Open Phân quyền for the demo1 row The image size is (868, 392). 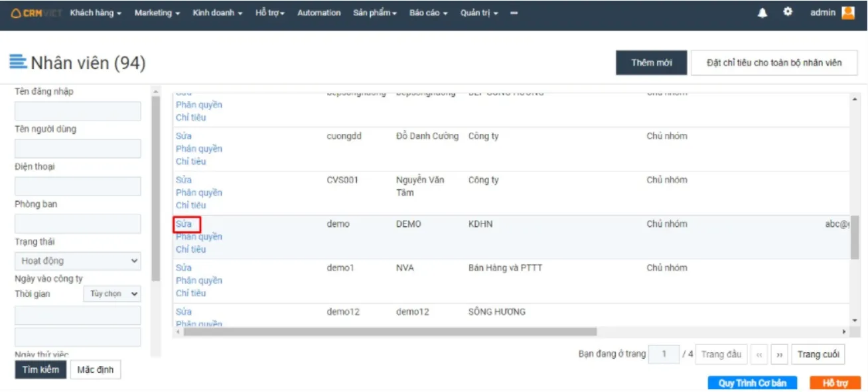coord(199,281)
